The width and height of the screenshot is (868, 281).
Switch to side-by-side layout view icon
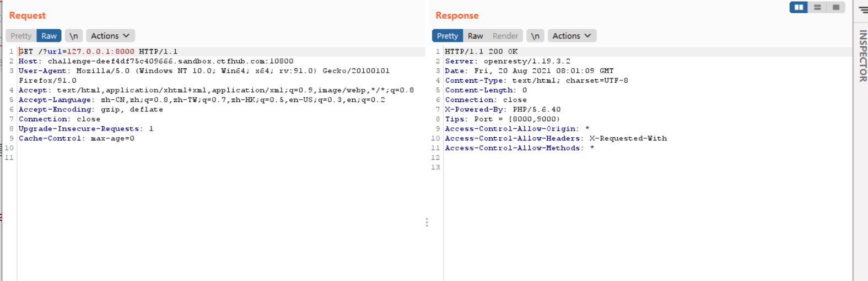point(799,7)
